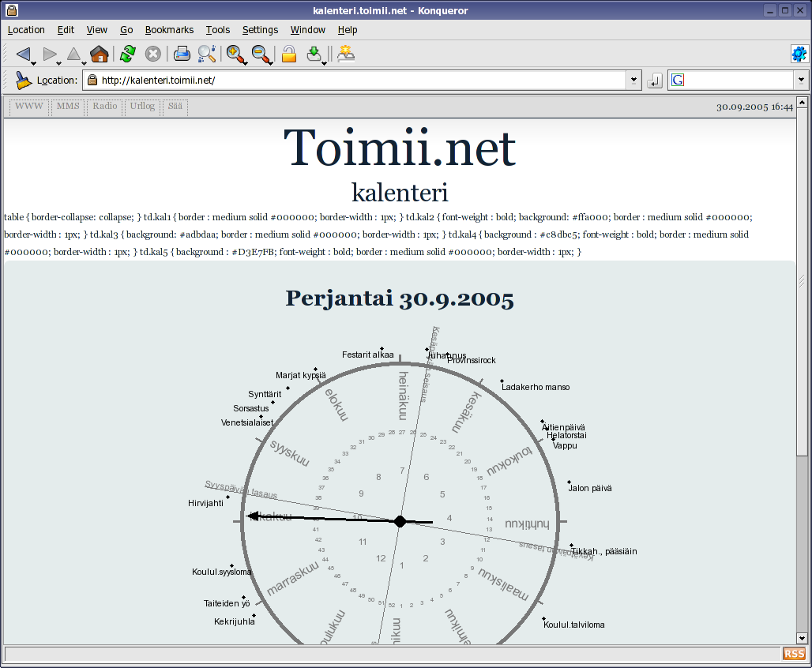
Task: Click the Go arrow button beside location bar
Action: [655, 81]
